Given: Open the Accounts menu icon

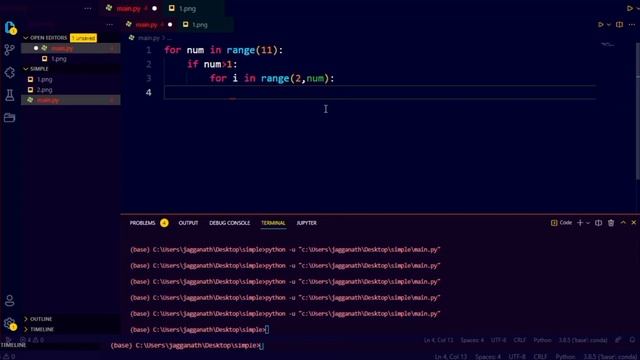Looking at the screenshot, I should 9,301.
